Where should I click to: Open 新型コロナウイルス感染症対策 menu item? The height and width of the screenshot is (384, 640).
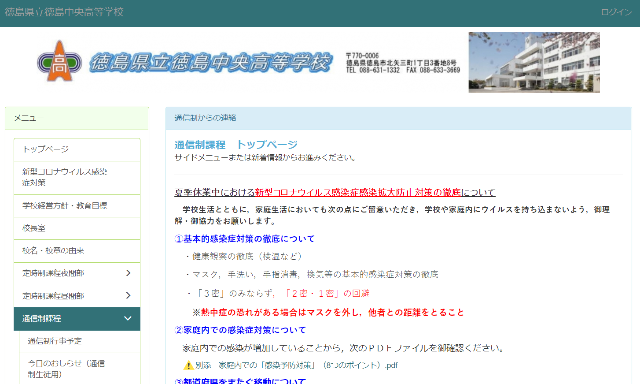point(77,177)
